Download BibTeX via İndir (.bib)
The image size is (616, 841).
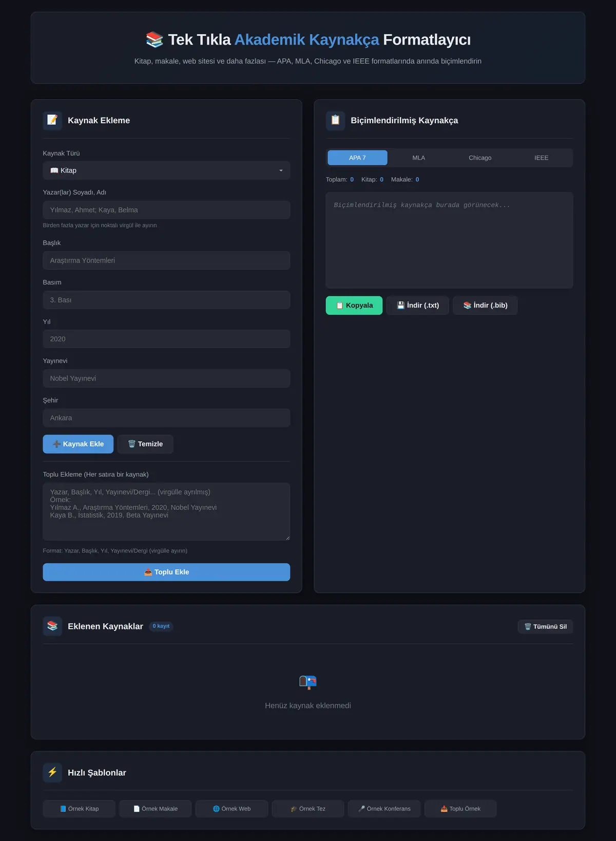485,305
